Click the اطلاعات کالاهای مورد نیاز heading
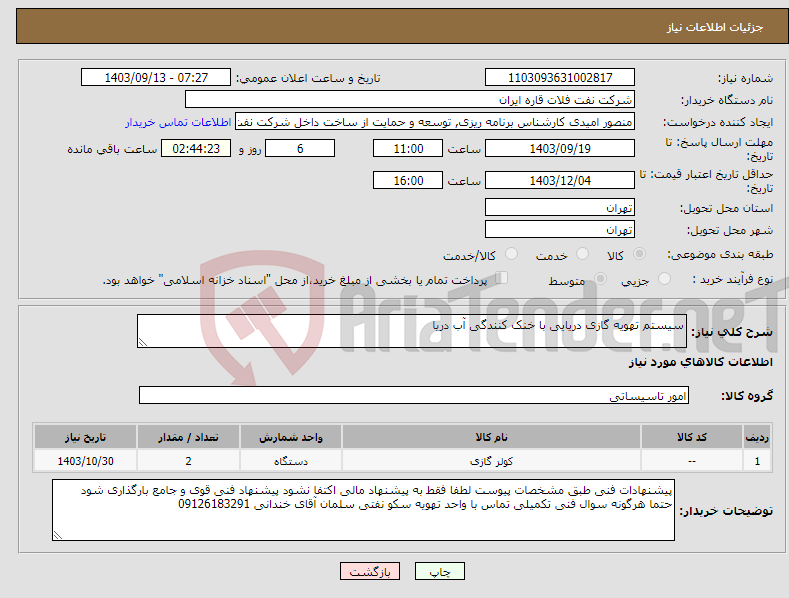Viewport: 789px width, 598px height. 700,362
